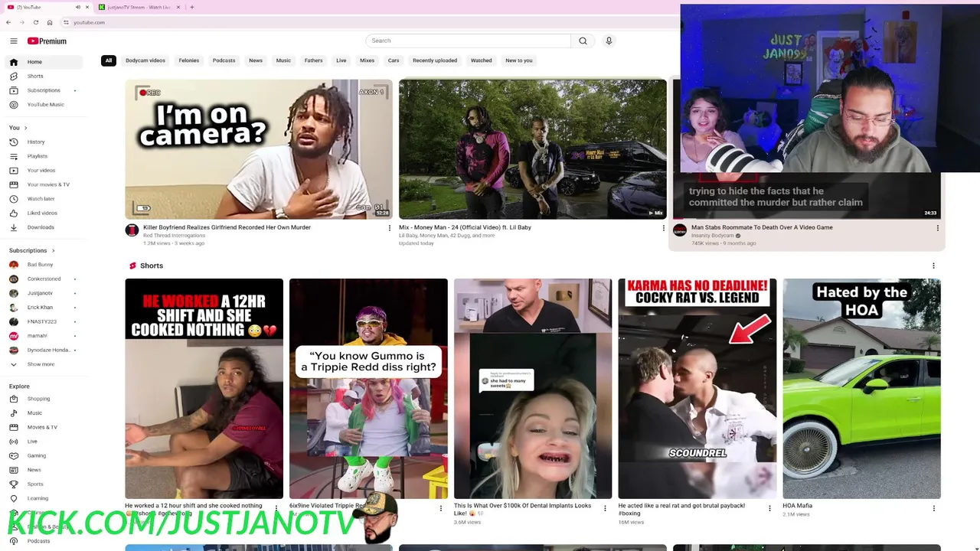Open the Hated by the HOA short thumbnail
980x551 pixels.
[x=861, y=388]
